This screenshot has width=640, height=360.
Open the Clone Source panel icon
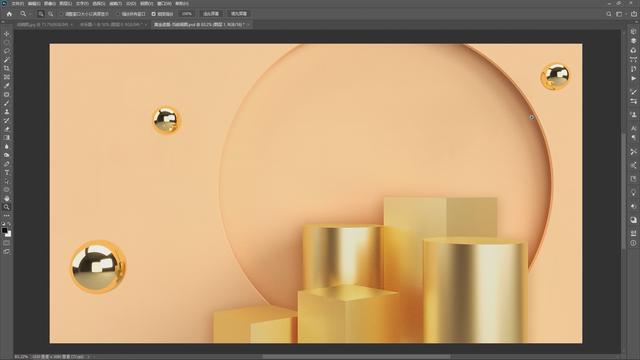(x=633, y=115)
